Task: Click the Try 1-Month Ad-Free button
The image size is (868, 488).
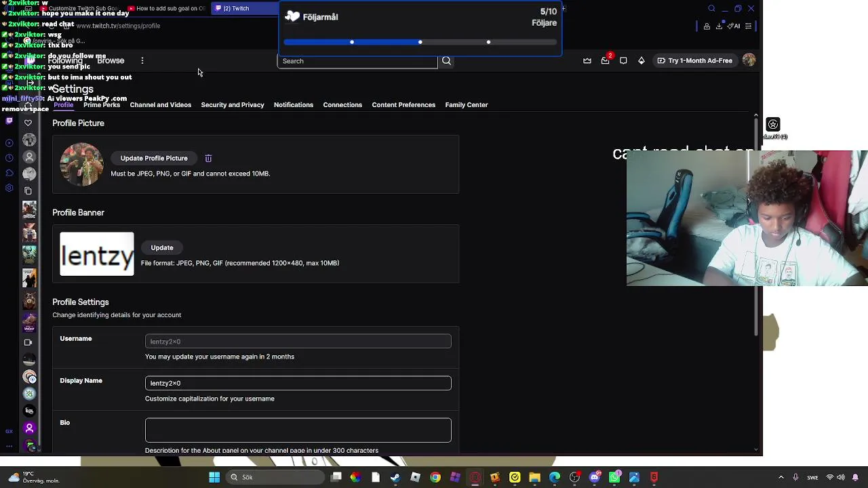Action: pos(694,61)
